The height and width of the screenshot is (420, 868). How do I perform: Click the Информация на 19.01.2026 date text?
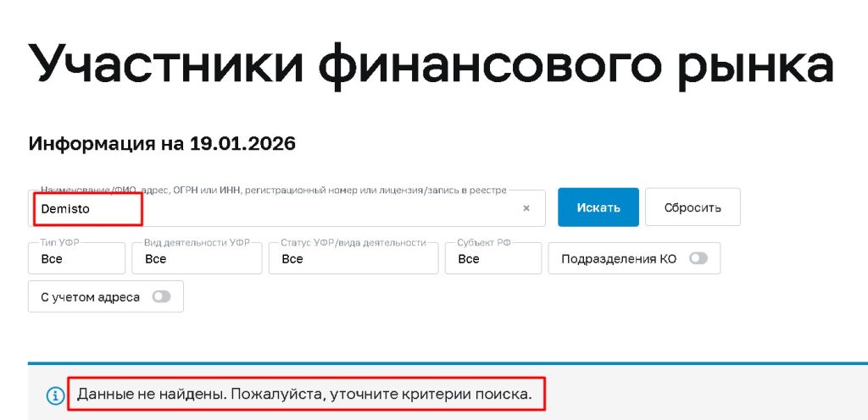tap(162, 144)
